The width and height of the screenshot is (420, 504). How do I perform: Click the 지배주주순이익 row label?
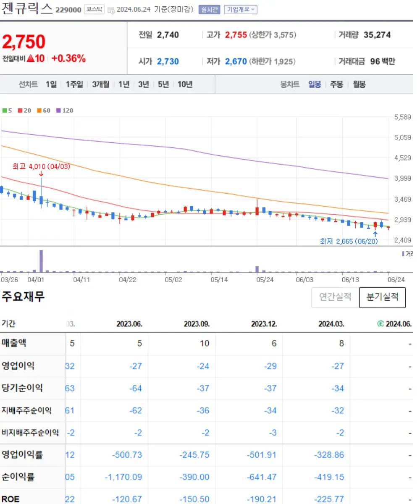click(26, 410)
